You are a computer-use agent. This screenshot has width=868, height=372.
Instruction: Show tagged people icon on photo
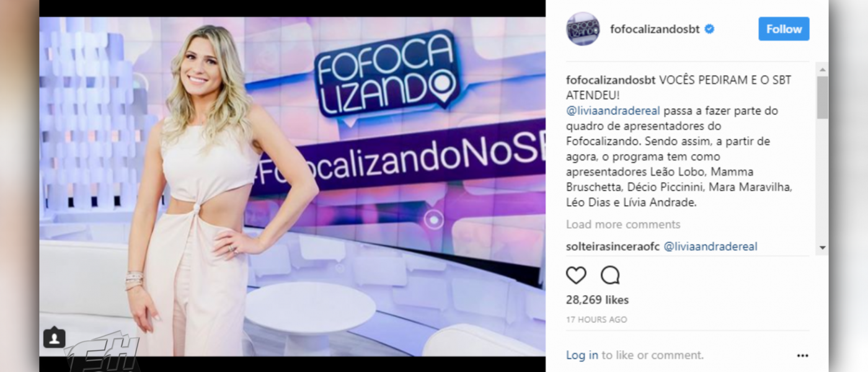pyautogui.click(x=55, y=338)
